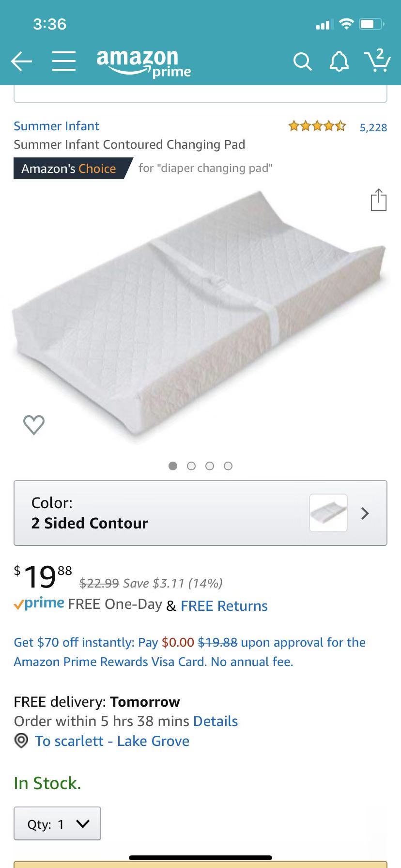Select the second image carousel dot

click(x=191, y=466)
